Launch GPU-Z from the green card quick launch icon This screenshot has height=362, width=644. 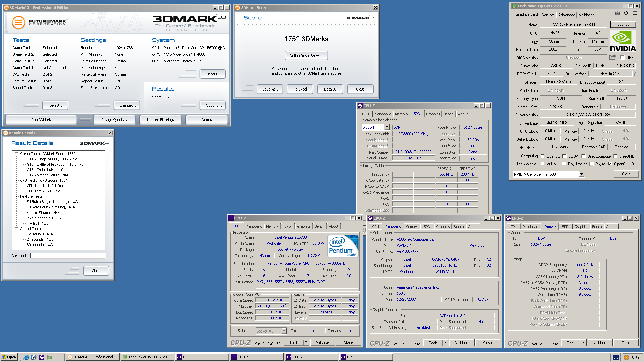click(x=50, y=357)
